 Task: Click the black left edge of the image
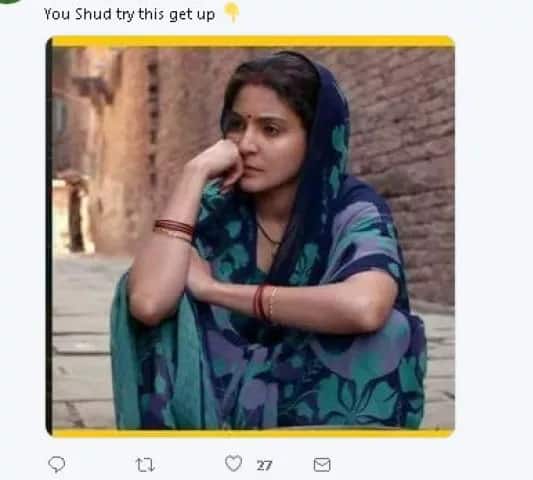pyautogui.click(x=49, y=236)
